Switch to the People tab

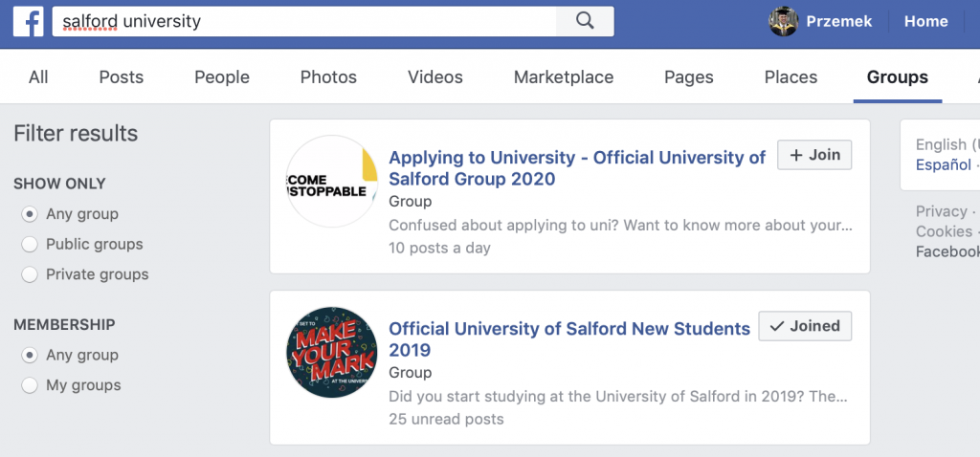pyautogui.click(x=222, y=76)
